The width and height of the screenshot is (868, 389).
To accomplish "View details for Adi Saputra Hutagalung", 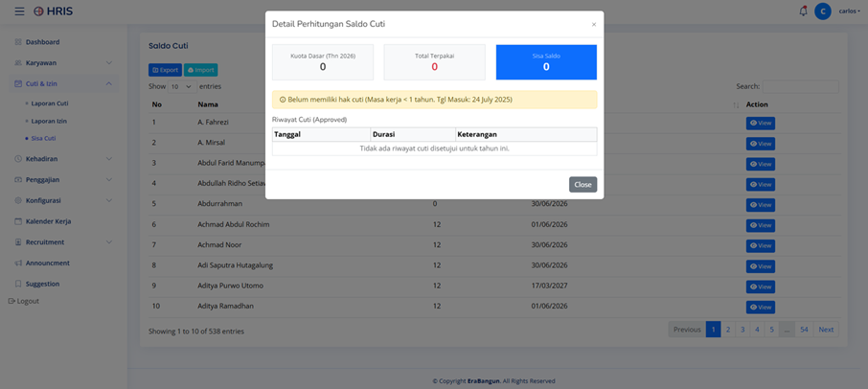I will (761, 266).
